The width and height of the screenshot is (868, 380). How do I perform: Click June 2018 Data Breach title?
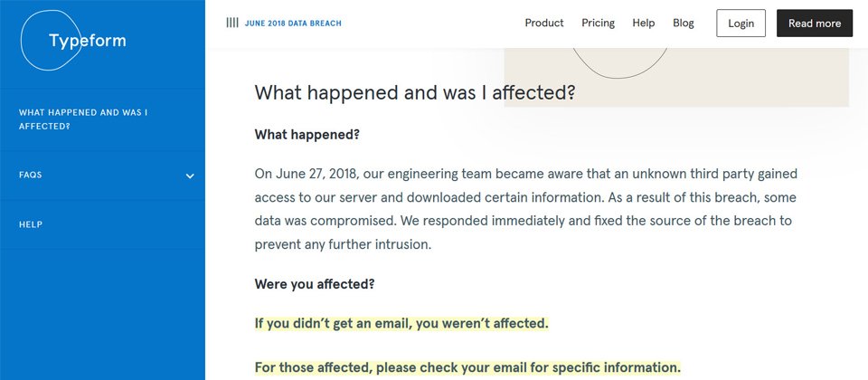tap(293, 24)
